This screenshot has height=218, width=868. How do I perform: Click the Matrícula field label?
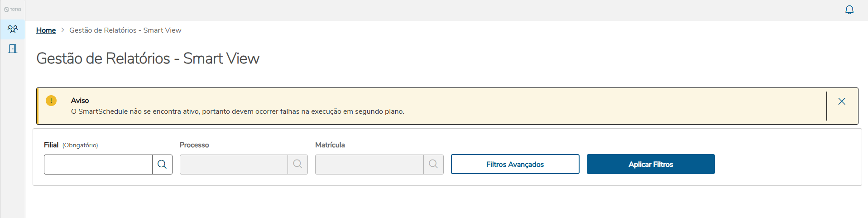pyautogui.click(x=330, y=145)
